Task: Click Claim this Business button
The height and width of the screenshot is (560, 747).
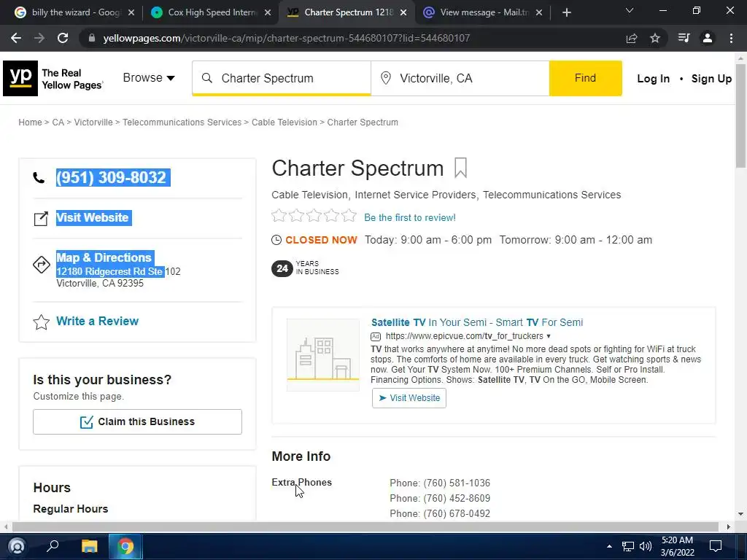Action: tap(137, 422)
